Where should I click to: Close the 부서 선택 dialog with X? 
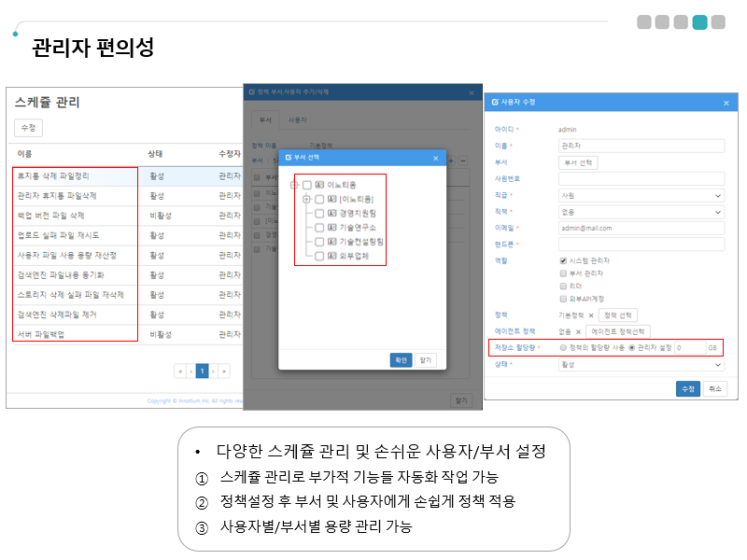(x=435, y=159)
